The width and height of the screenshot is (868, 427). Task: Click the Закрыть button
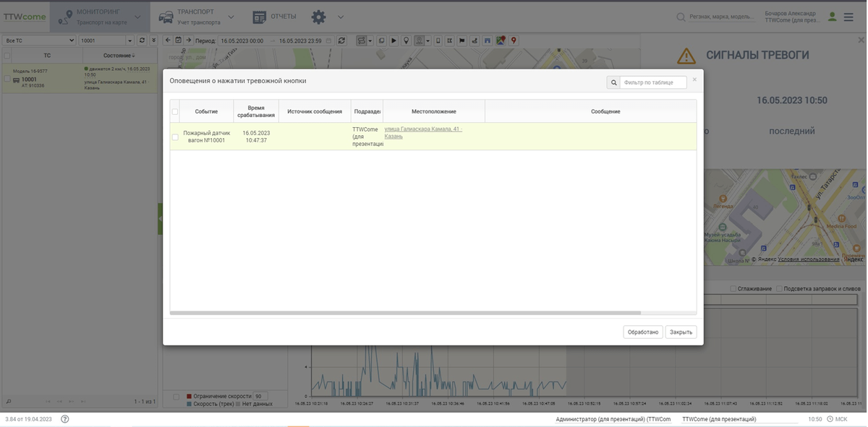coord(681,332)
